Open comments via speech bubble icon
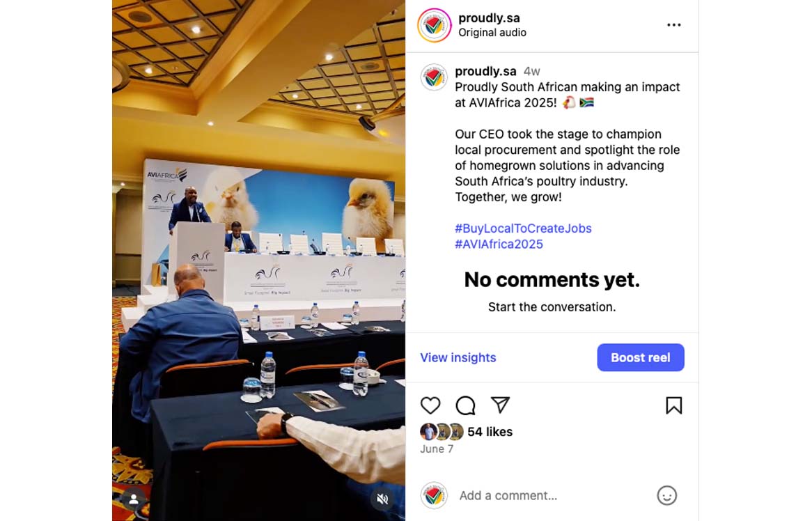 click(x=465, y=405)
